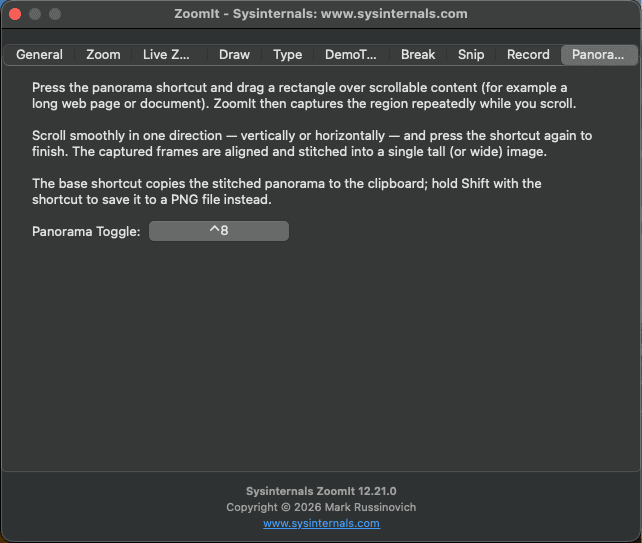Open the Zoom tab

click(103, 54)
